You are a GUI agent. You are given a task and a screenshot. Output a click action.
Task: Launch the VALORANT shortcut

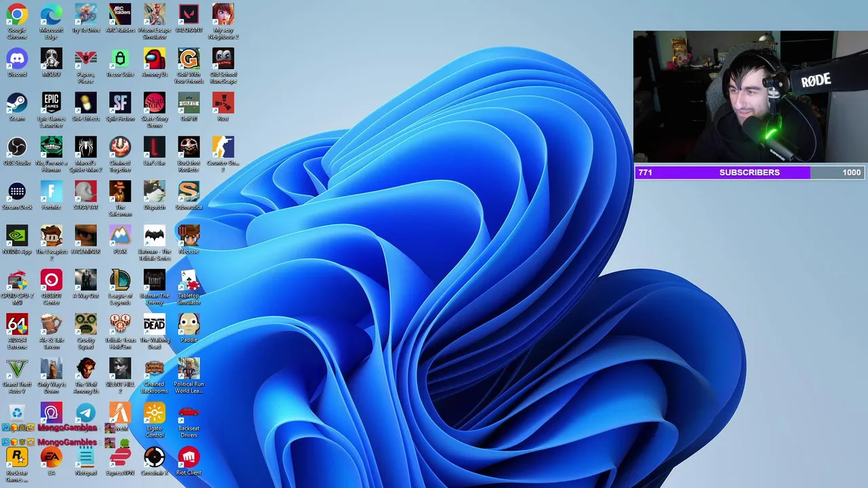click(x=189, y=14)
